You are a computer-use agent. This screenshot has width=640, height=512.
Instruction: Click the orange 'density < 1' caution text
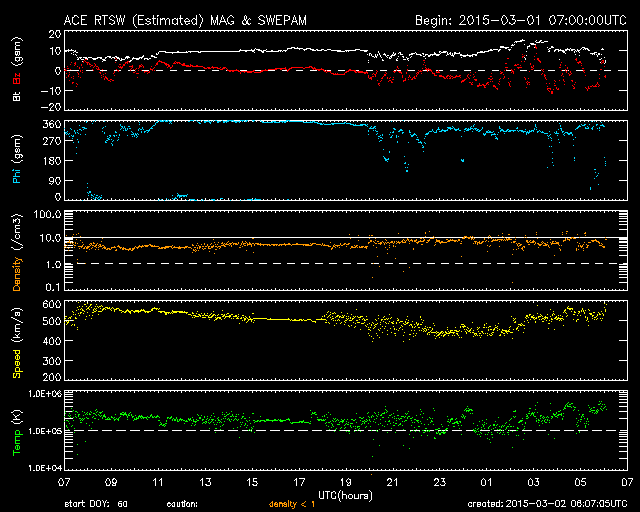[x=299, y=505]
